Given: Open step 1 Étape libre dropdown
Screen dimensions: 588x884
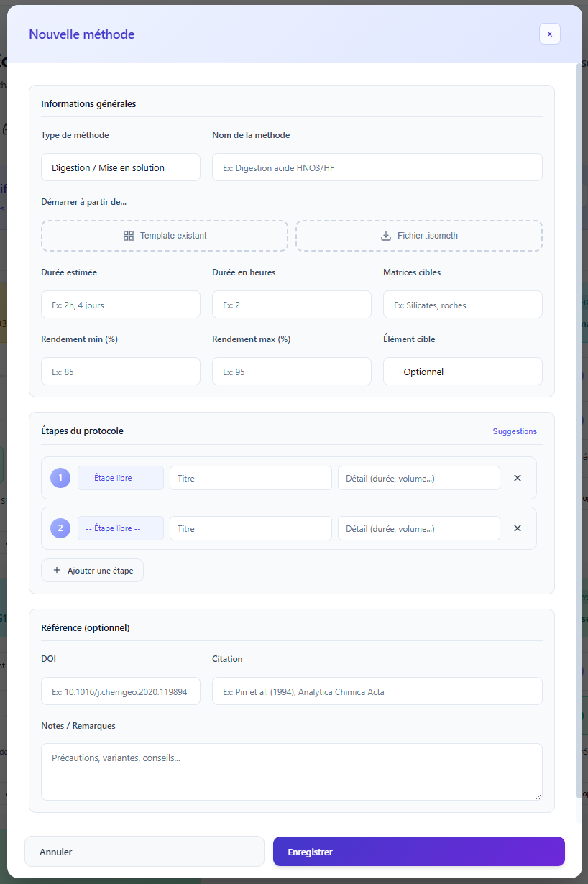Looking at the screenshot, I should [x=121, y=478].
